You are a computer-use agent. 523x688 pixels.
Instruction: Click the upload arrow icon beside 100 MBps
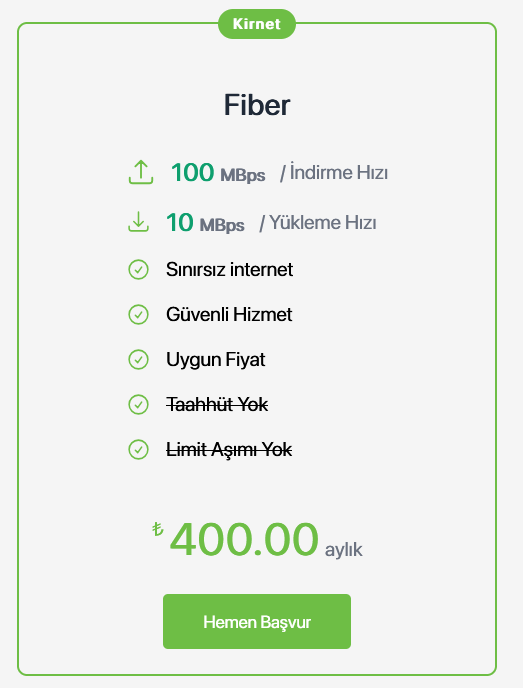(141, 172)
